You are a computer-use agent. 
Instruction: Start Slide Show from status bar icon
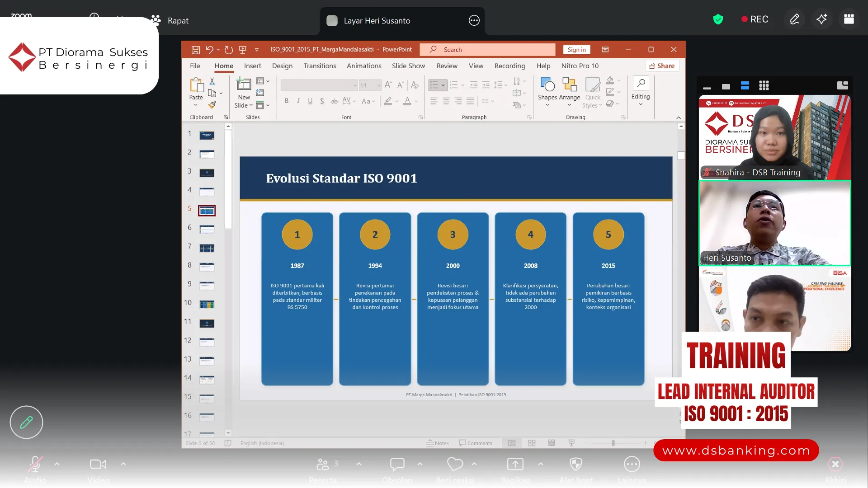(571, 443)
